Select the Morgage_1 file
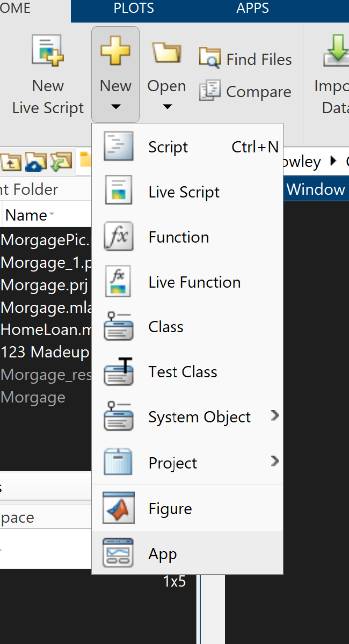Image resolution: width=349 pixels, height=644 pixels. [x=46, y=262]
